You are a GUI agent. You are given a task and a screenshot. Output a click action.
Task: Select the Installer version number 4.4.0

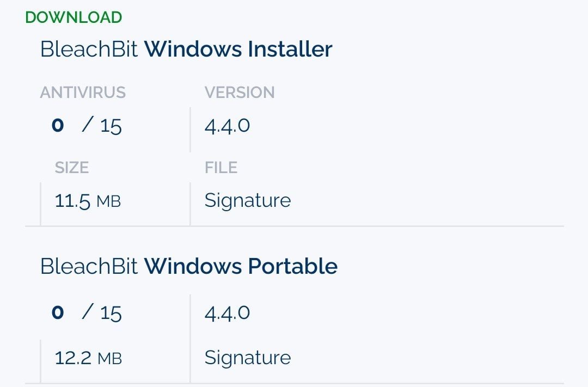(227, 126)
